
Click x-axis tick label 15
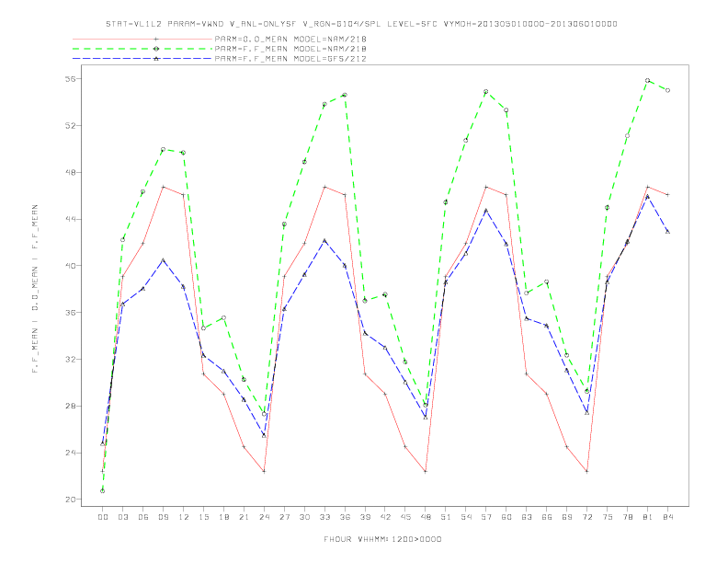[x=203, y=517]
